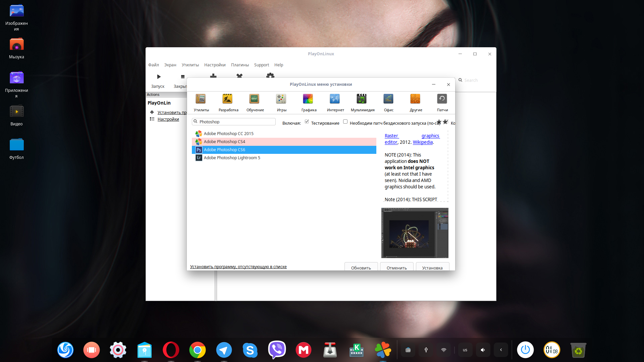The height and width of the screenshot is (362, 644).
Task: Open the Файл menu
Action: tap(154, 65)
